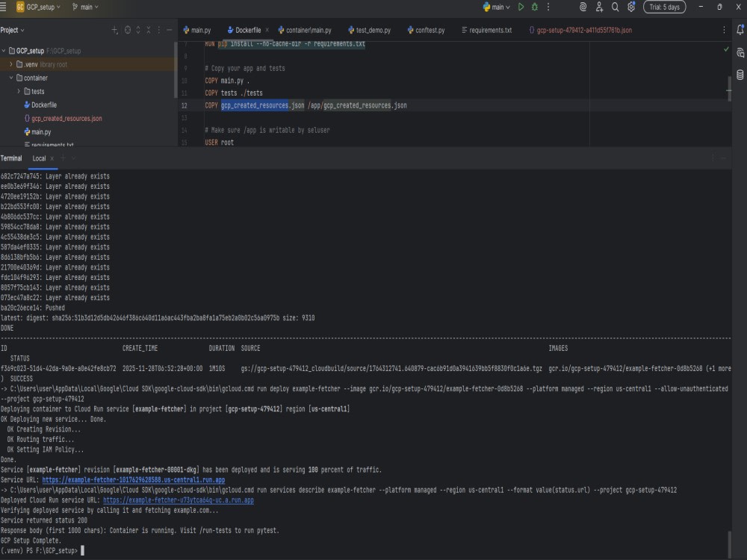Screen dimensions: 747x560
Task: Switch to gcp-setup-479412 json tab
Action: (580, 30)
